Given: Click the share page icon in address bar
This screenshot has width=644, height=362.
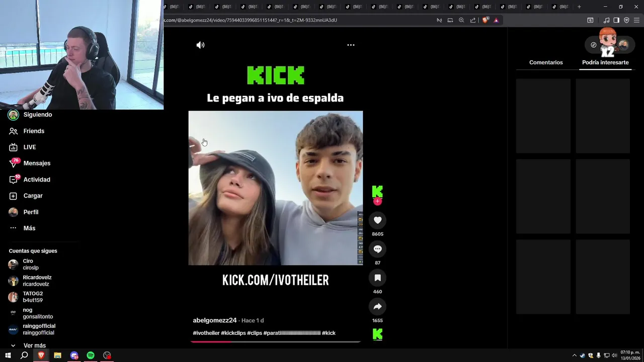Looking at the screenshot, I should point(473,20).
